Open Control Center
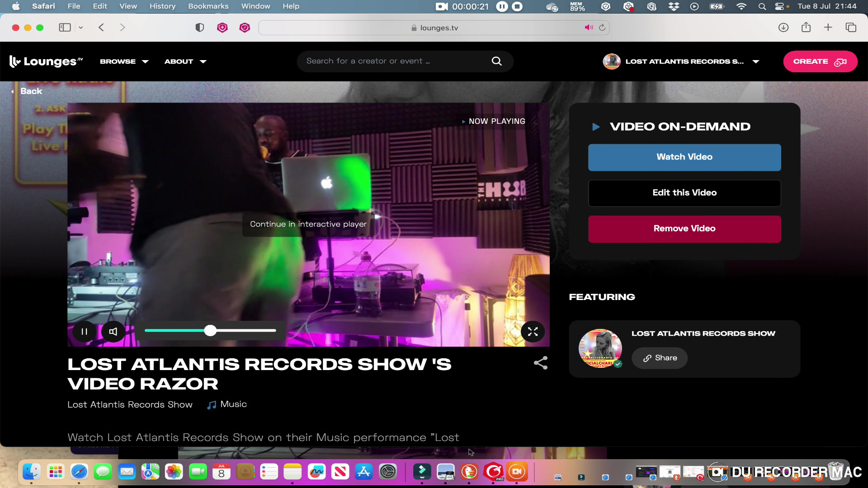868x488 pixels. 779,6
